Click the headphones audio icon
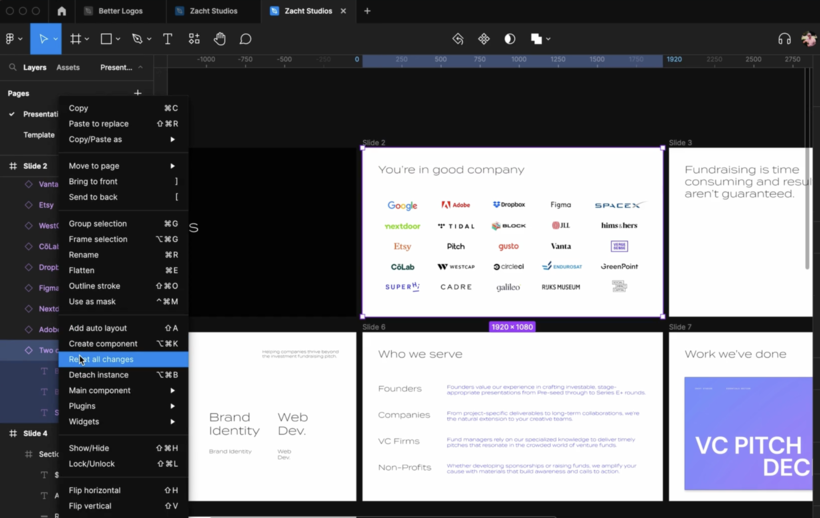This screenshot has height=518, width=820. 784,39
